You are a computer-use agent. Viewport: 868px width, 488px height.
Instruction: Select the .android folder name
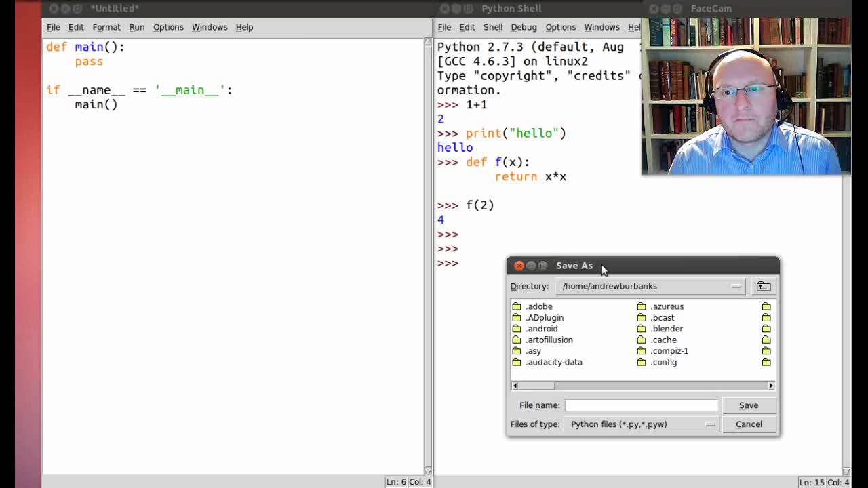[x=542, y=329]
